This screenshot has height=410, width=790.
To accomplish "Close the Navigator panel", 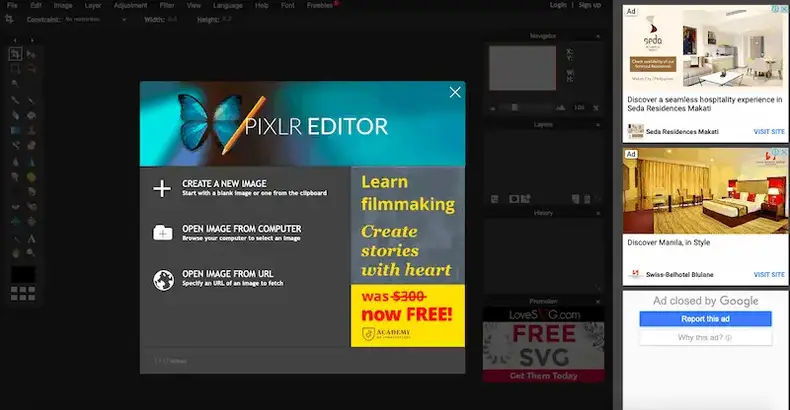I will pyautogui.click(x=598, y=36).
